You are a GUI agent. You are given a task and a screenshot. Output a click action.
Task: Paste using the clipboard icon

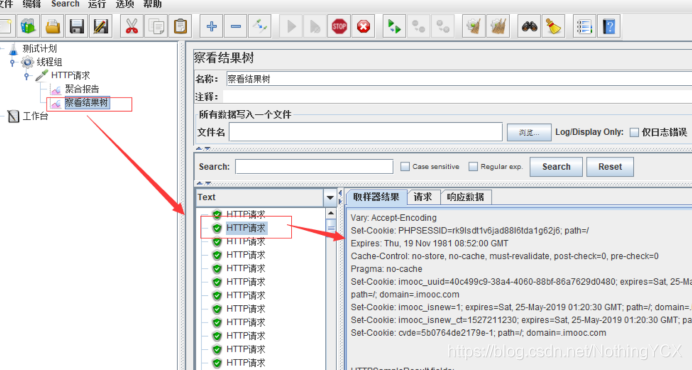181,26
